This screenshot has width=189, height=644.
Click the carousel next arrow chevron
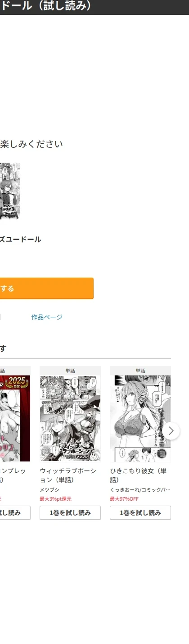point(171,430)
